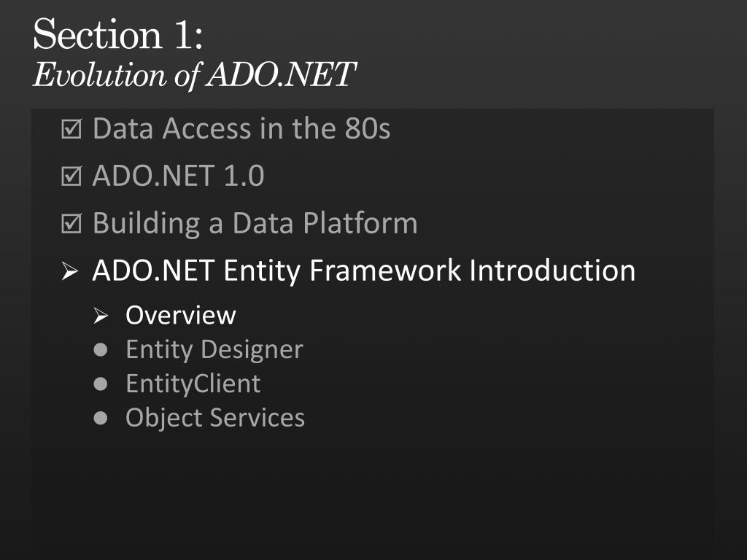747x560 pixels.
Task: Select the ADO.NET 1.0 item text
Action: (178, 176)
